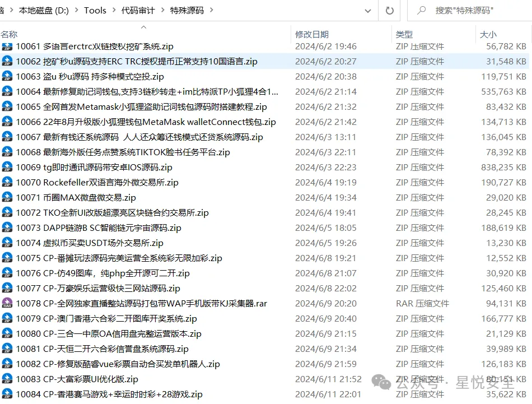532x404 pixels.
Task: Navigate to 代码审计 breadcrumb
Action: (138, 11)
